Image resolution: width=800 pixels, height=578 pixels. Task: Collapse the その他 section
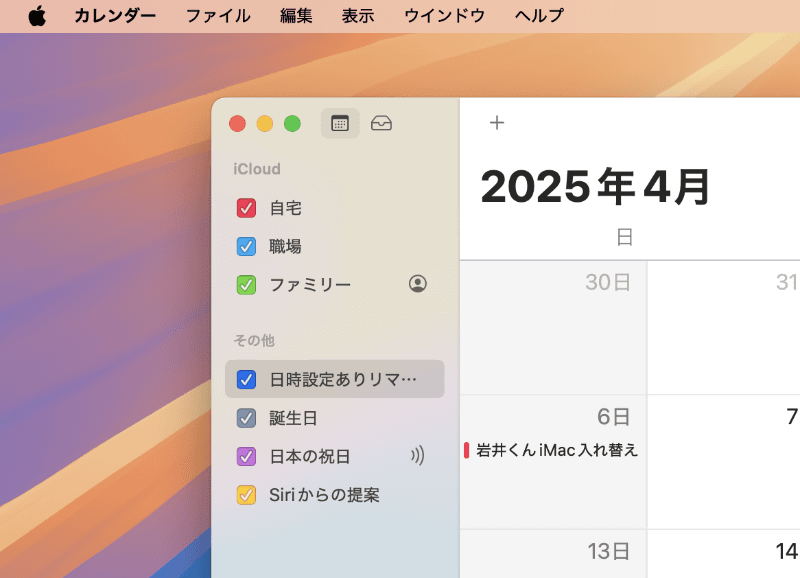(x=253, y=340)
